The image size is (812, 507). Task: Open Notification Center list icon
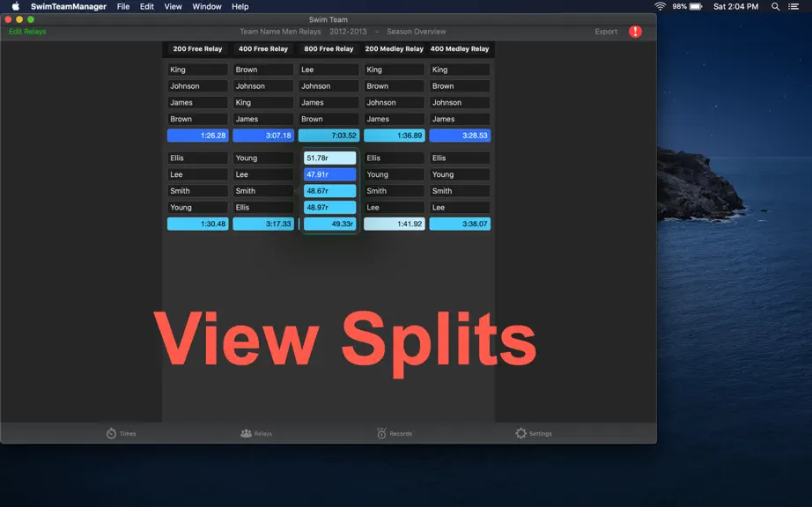point(794,6)
